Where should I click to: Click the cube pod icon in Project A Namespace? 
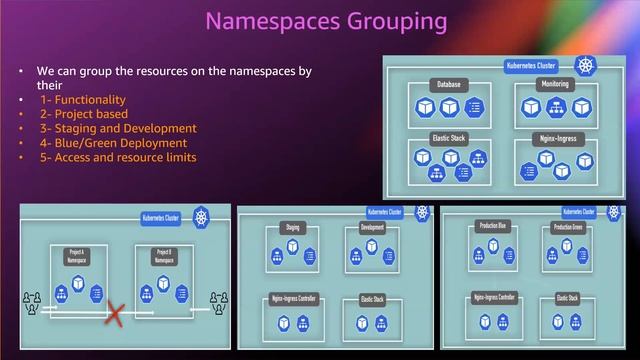coord(78,283)
